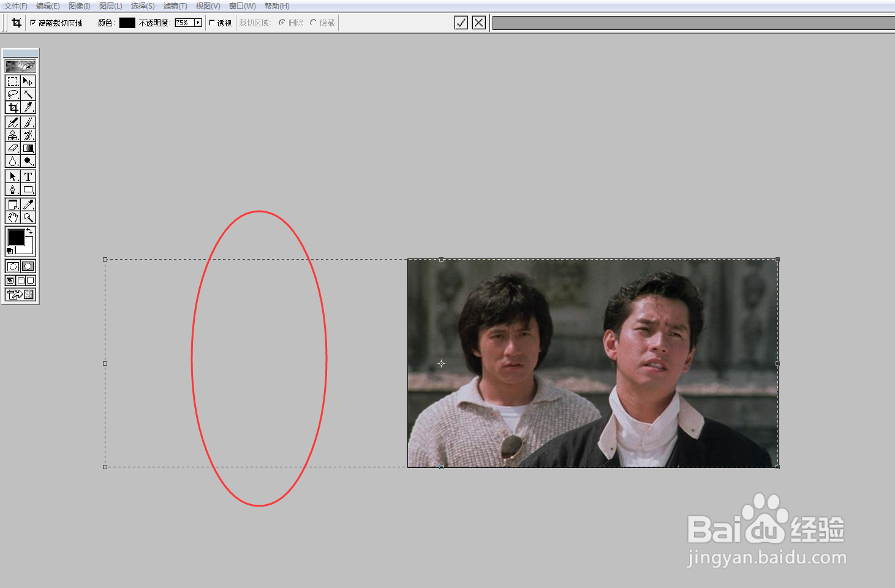Jump to ImageReady button

(x=20, y=295)
